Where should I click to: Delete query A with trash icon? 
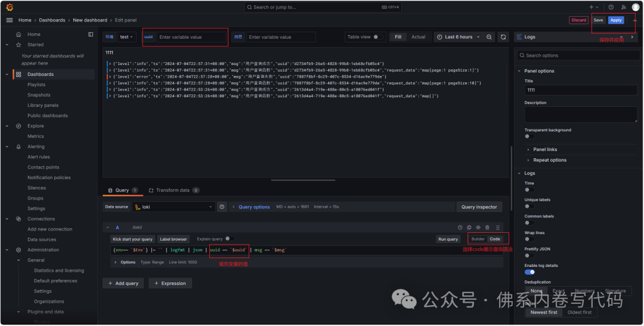pos(487,227)
